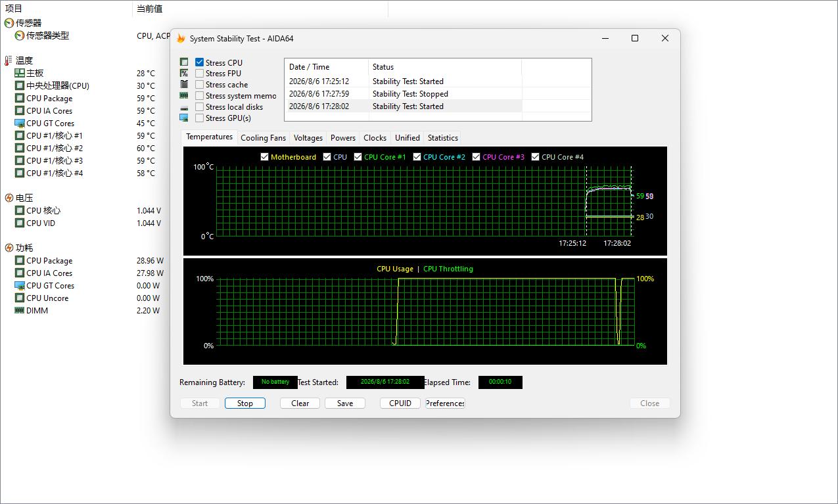Click the display icon next to CPU GT Cores temperature

(x=20, y=123)
